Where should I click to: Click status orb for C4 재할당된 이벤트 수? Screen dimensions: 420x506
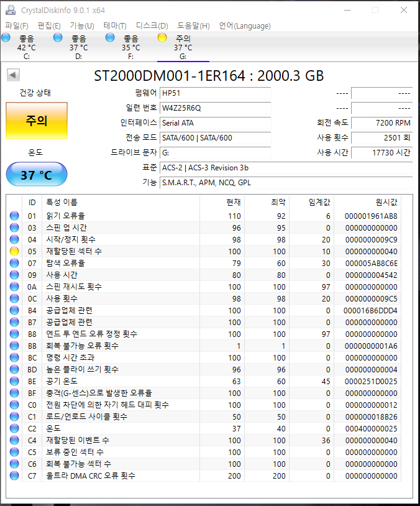(14, 441)
